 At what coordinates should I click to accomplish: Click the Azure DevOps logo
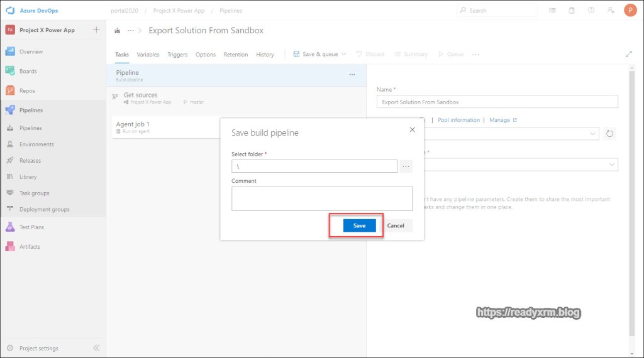tap(10, 11)
